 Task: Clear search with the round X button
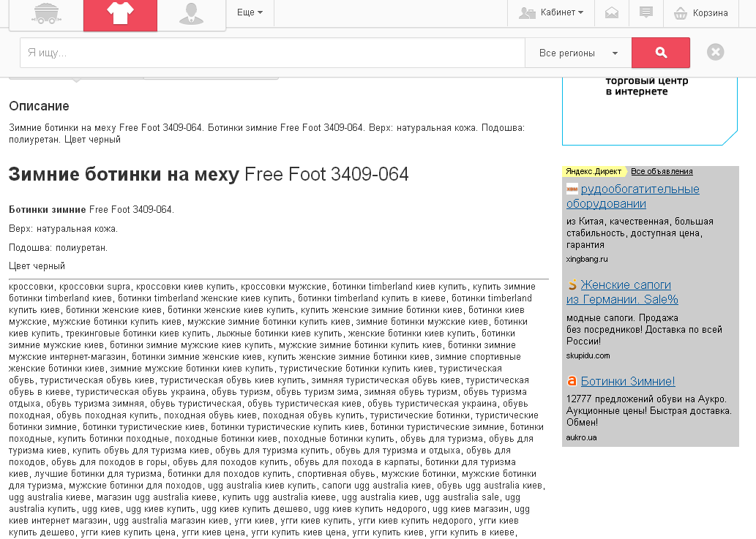[716, 52]
